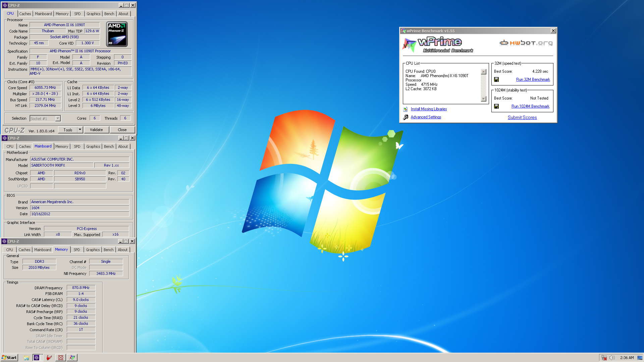Open the SPD tab in the top CPU-Z window
This screenshot has width=644, height=362.
[x=77, y=14]
